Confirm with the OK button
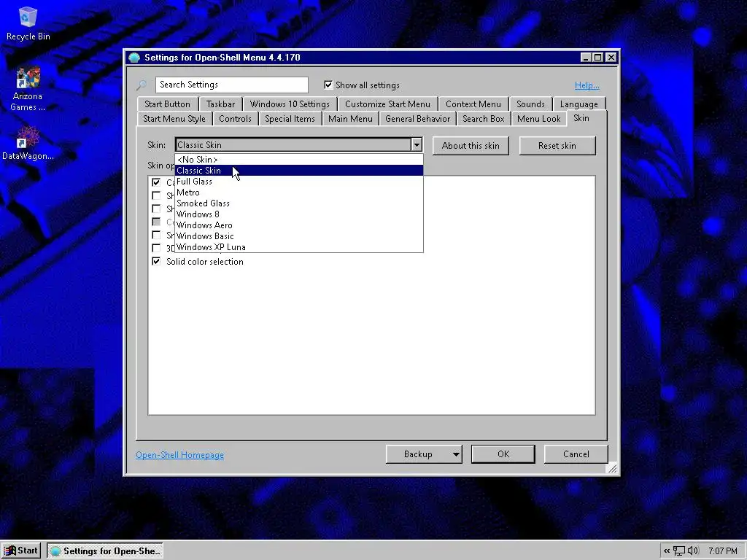 (503, 454)
